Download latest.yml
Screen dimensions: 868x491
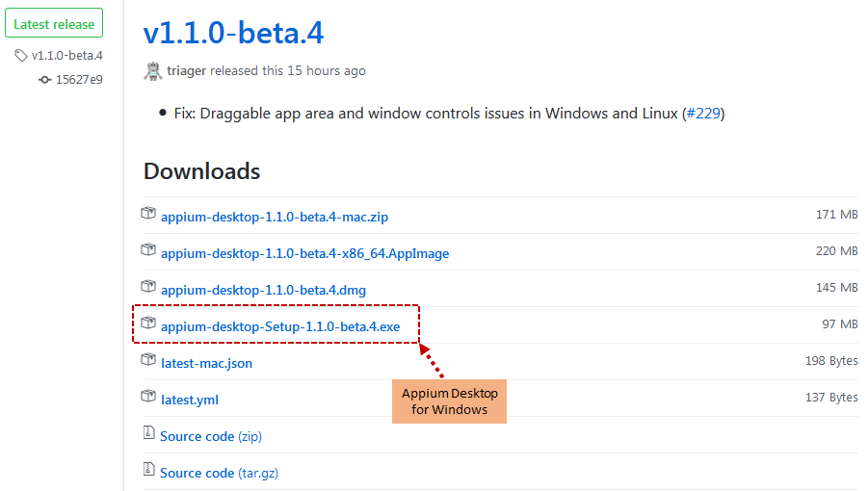tap(190, 400)
